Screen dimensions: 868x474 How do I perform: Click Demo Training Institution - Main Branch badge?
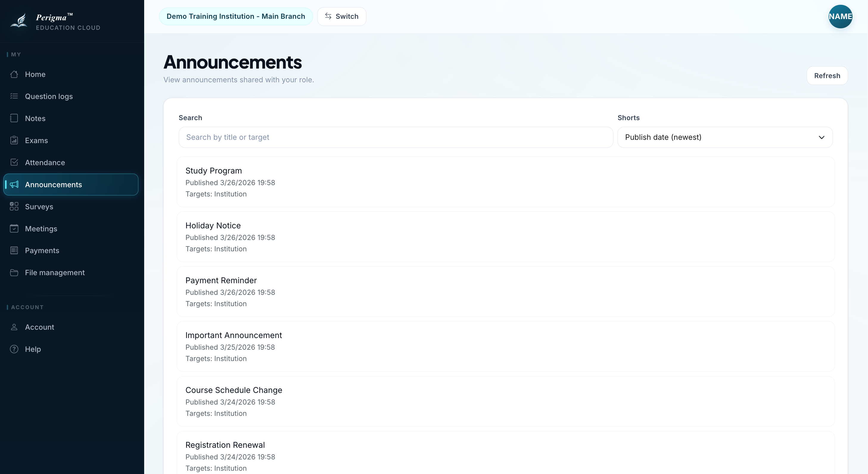coord(236,16)
